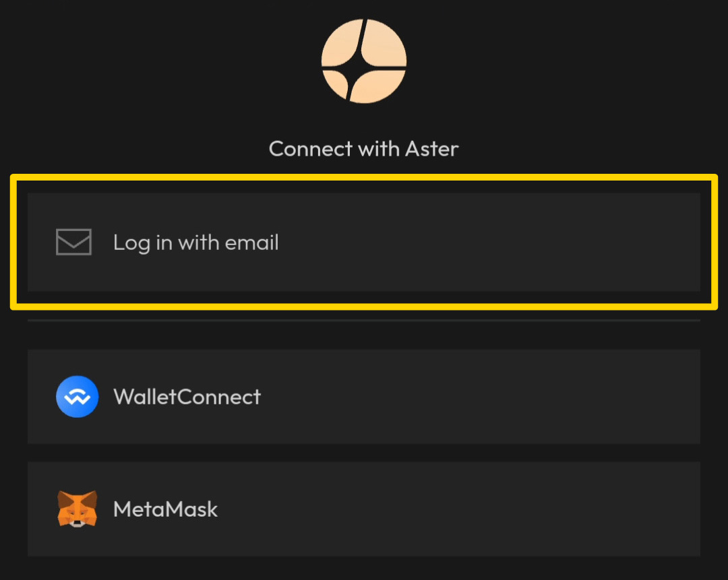Click the "Connect with Aster" heading
The height and width of the screenshot is (580, 728).
(364, 149)
